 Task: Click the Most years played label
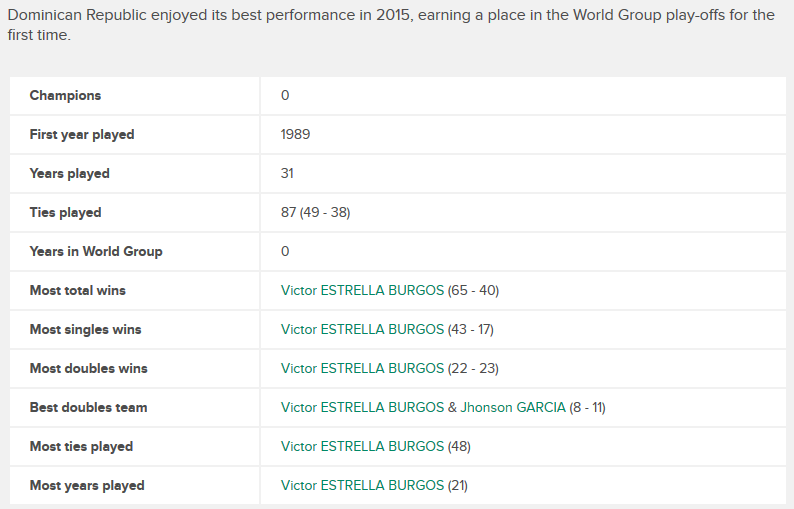[x=87, y=485]
